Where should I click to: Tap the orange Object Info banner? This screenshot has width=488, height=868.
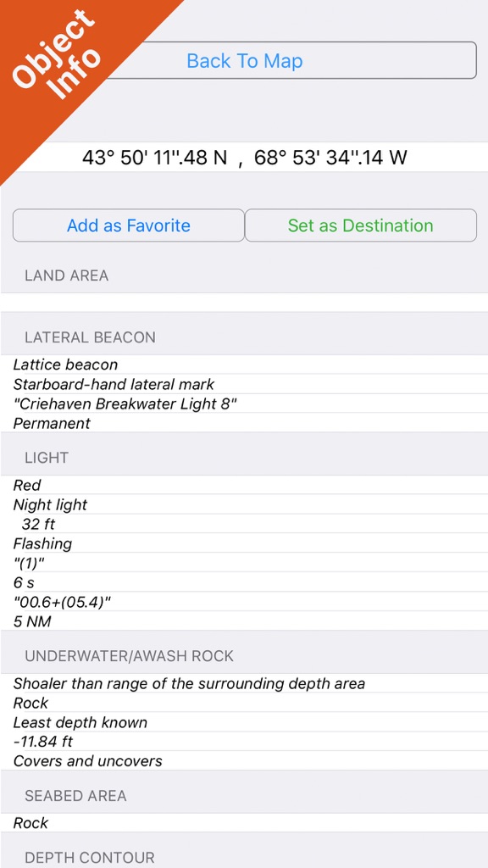(x=61, y=61)
